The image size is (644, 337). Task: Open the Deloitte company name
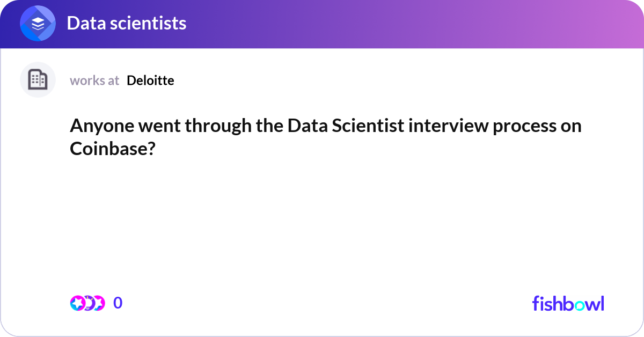pos(150,80)
